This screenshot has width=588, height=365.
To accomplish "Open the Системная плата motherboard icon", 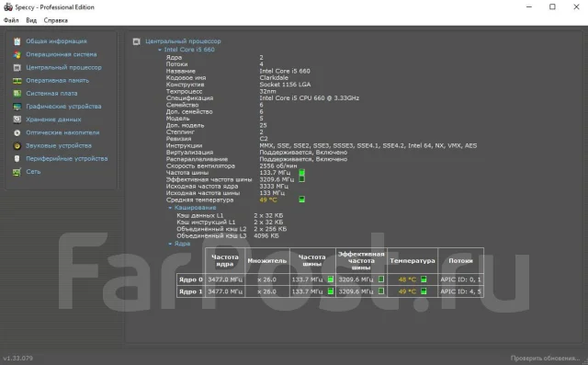I will pos(17,94).
